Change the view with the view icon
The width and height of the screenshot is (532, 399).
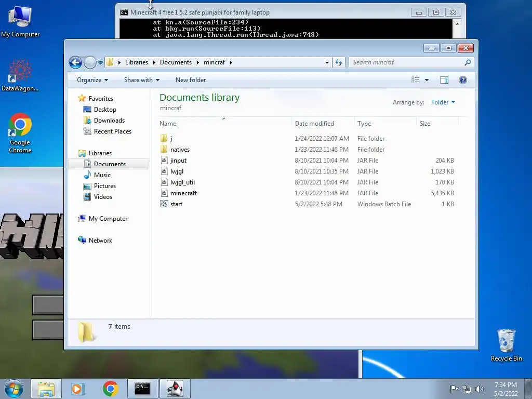pyautogui.click(x=416, y=80)
